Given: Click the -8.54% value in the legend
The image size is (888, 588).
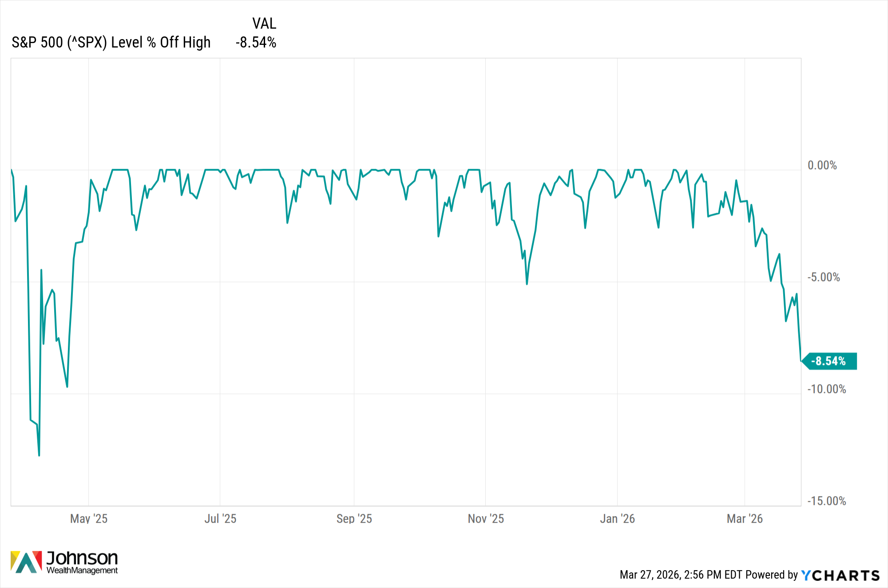Looking at the screenshot, I should tap(256, 43).
